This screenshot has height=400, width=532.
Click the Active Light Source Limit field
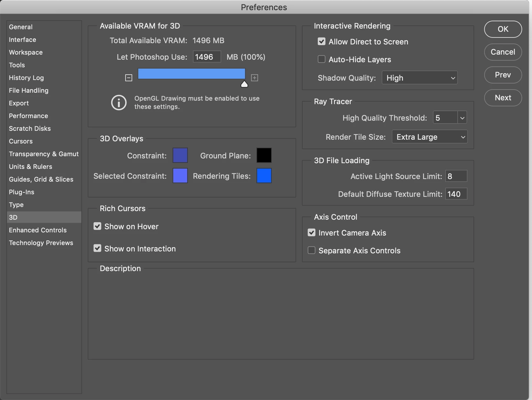point(456,176)
